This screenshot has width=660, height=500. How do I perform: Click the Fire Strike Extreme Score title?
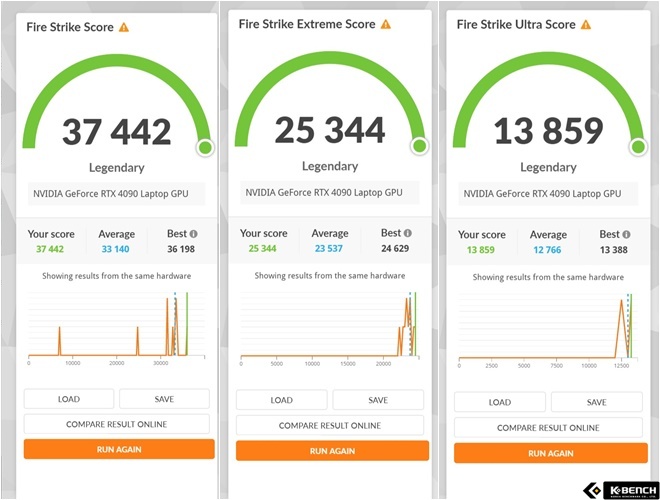(307, 24)
